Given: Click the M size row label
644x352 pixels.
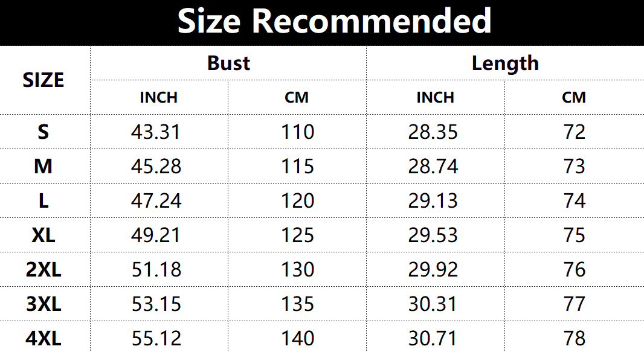Looking at the screenshot, I should coord(43,166).
